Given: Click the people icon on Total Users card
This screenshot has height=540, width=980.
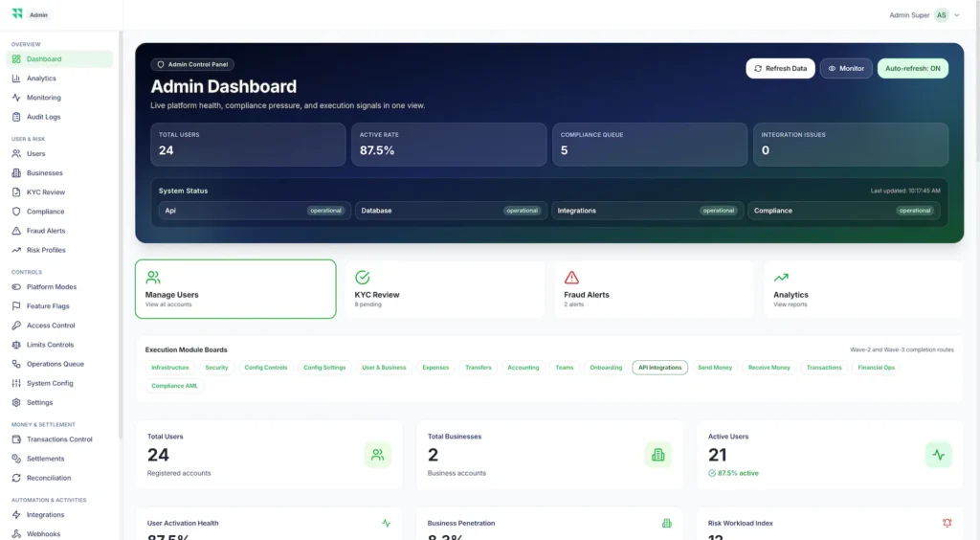Looking at the screenshot, I should coord(377,455).
